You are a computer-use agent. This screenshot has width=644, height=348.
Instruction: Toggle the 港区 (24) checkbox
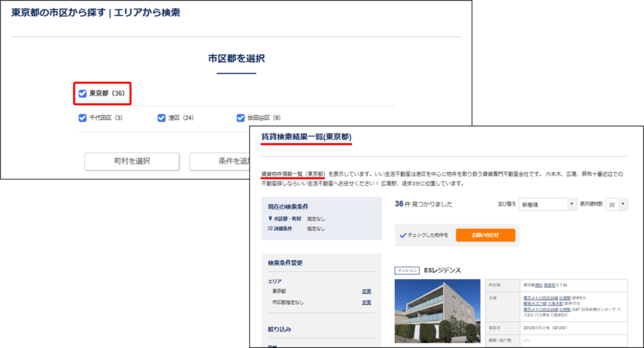162,118
